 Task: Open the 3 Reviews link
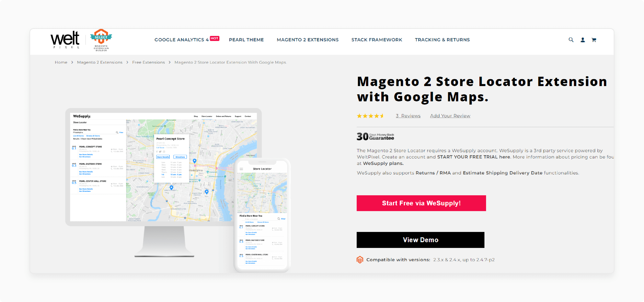tap(408, 116)
